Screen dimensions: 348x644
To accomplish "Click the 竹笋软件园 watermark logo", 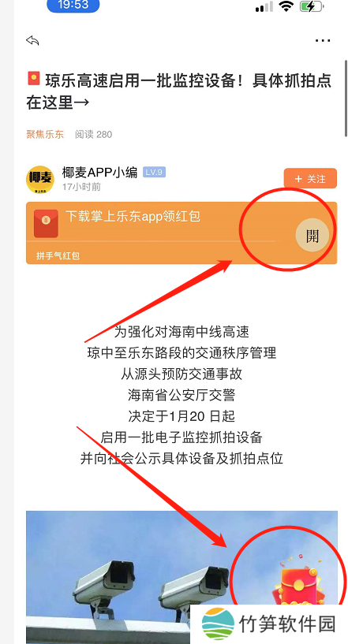I will click(269, 624).
